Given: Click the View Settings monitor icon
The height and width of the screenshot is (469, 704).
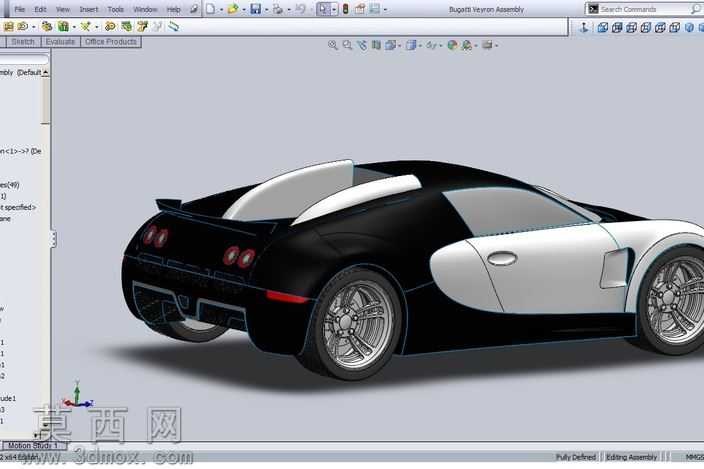Looking at the screenshot, I should pos(487,45).
